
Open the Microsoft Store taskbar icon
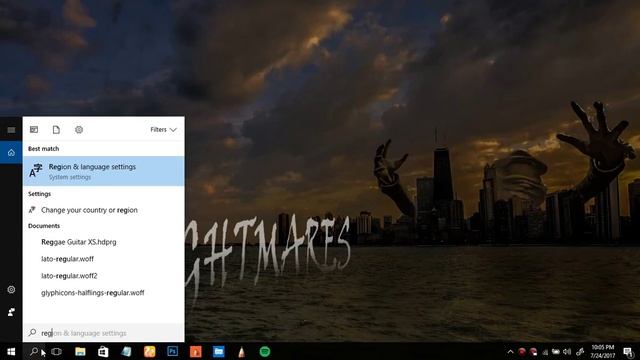(x=103, y=351)
